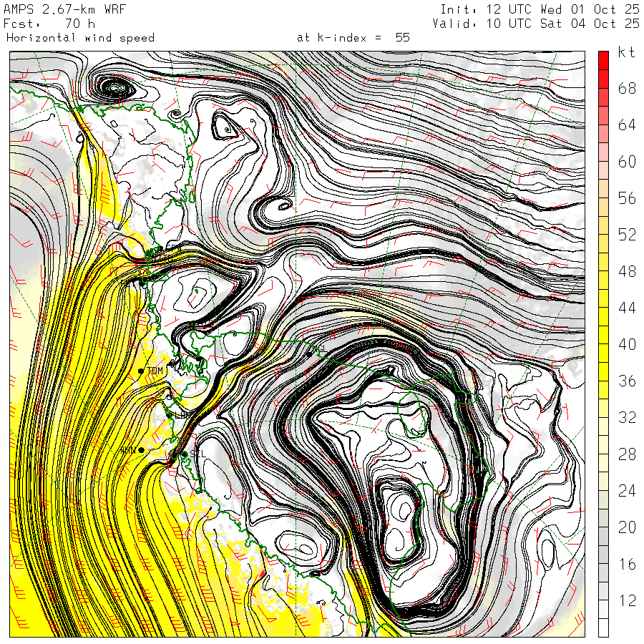Screen dimensions: 644x644
Task: Click the AGL station dot marker
Action: [x=309, y=354]
